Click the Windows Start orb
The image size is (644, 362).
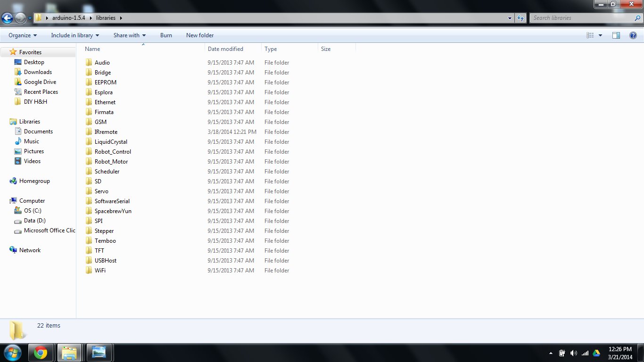point(12,353)
